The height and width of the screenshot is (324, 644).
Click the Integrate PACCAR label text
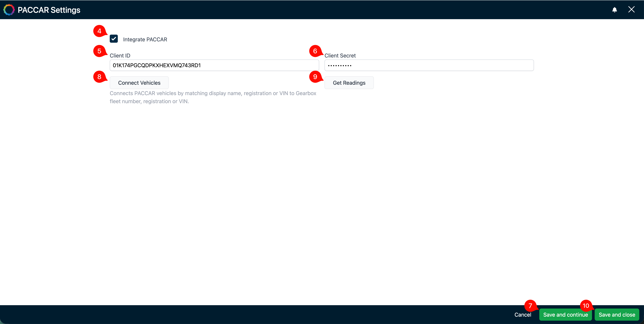click(145, 39)
